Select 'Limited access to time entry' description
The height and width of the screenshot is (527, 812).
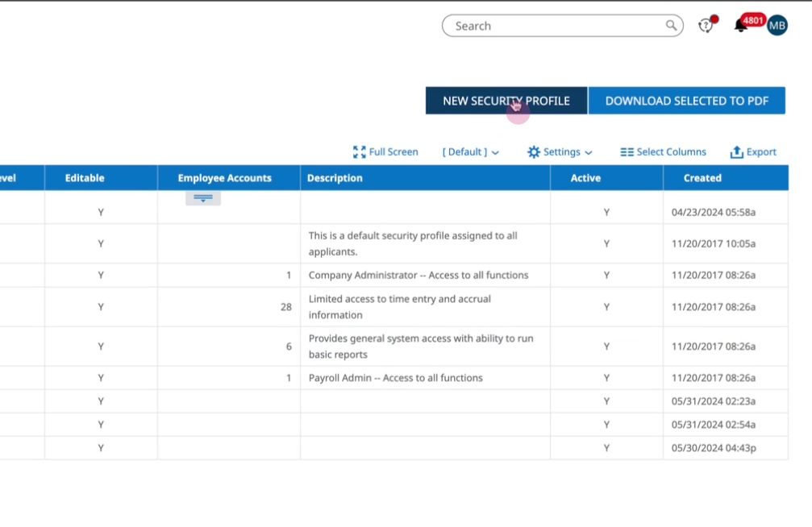400,306
